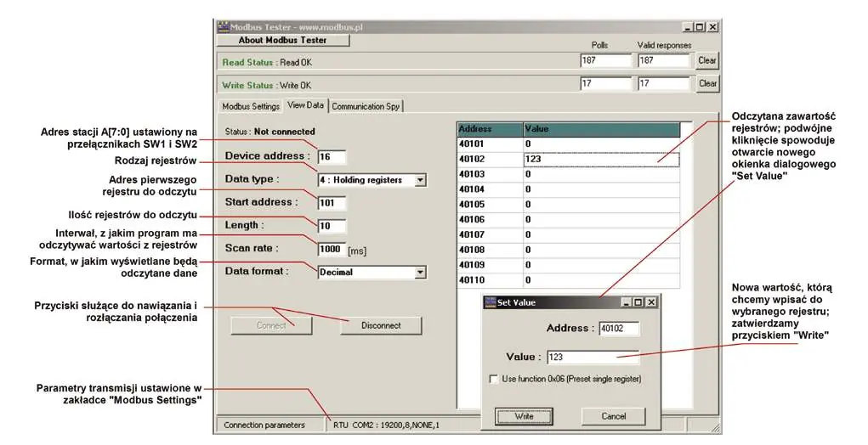Click the read Polls count field
868x445 pixels.
tap(605, 60)
